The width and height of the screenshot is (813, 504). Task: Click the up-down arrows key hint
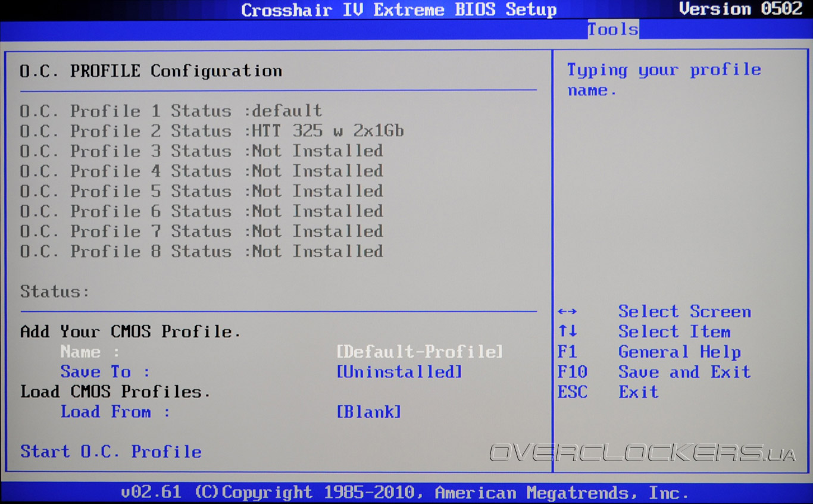(x=567, y=331)
